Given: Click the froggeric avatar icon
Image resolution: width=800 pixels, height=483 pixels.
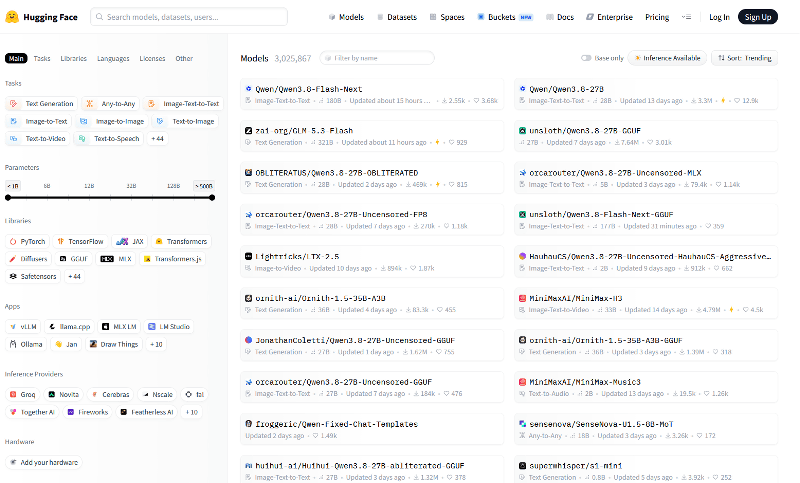Looking at the screenshot, I should [248, 423].
